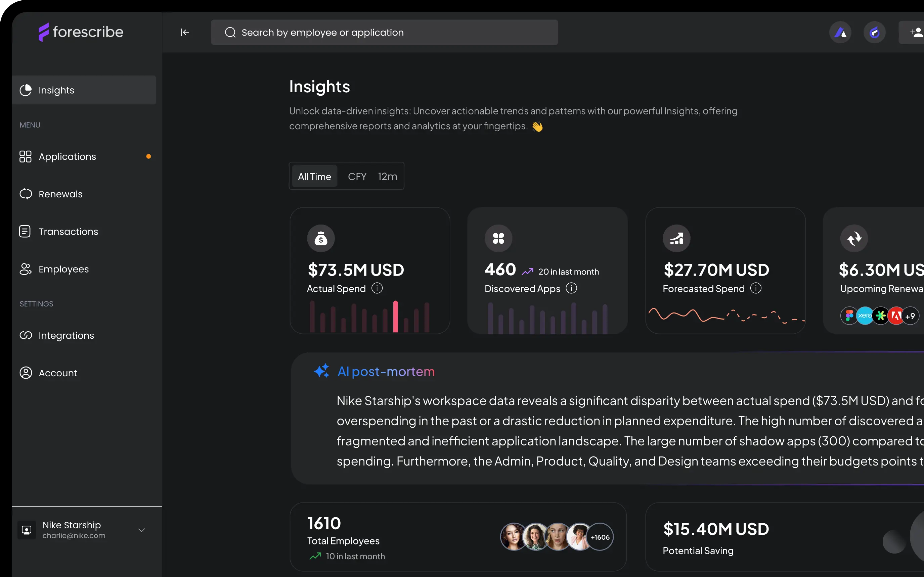Open the Actual Spend info tooltip

click(377, 288)
